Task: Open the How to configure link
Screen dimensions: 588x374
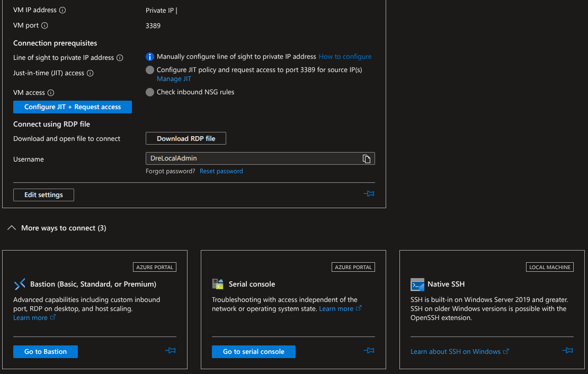Action: [x=345, y=57]
